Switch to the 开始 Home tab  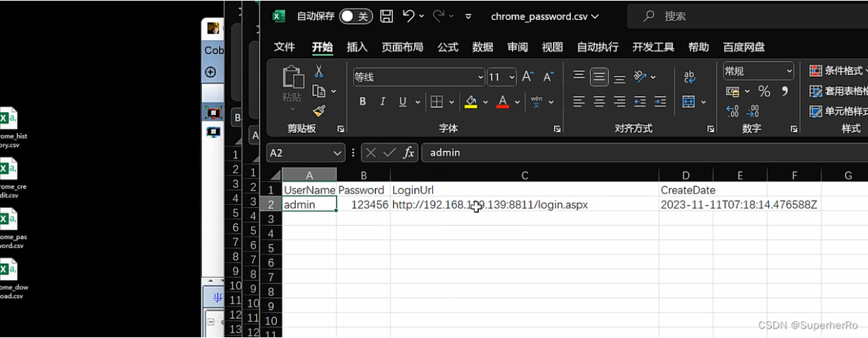tap(322, 47)
